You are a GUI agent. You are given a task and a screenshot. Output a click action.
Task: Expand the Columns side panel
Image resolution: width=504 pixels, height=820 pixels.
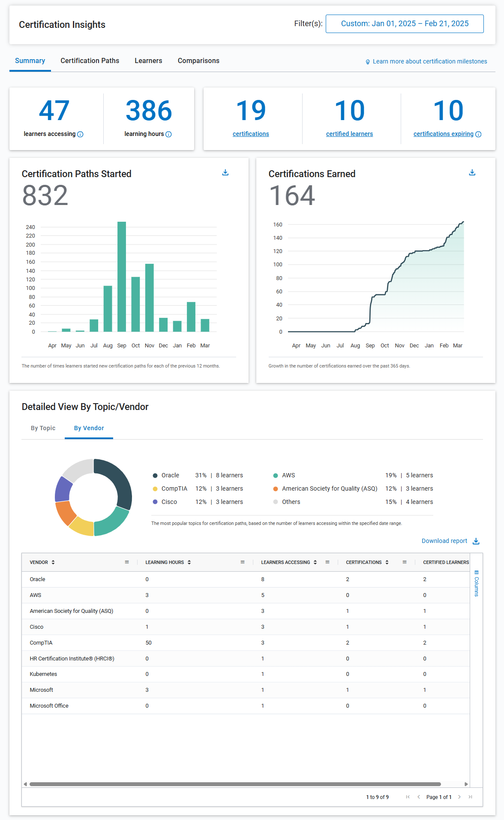point(476,583)
